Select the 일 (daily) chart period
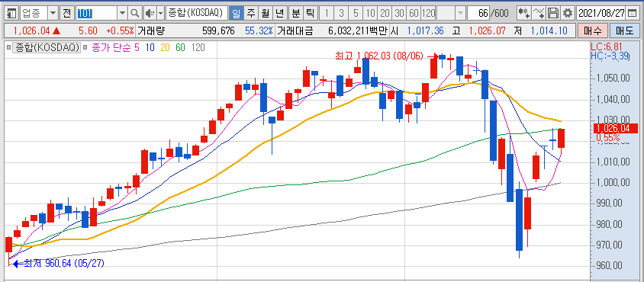This screenshot has width=644, height=282. (x=236, y=14)
